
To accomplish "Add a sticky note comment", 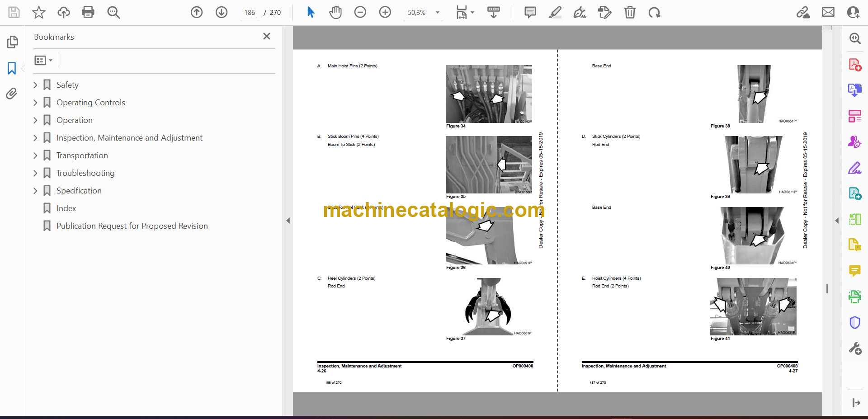I will 530,12.
